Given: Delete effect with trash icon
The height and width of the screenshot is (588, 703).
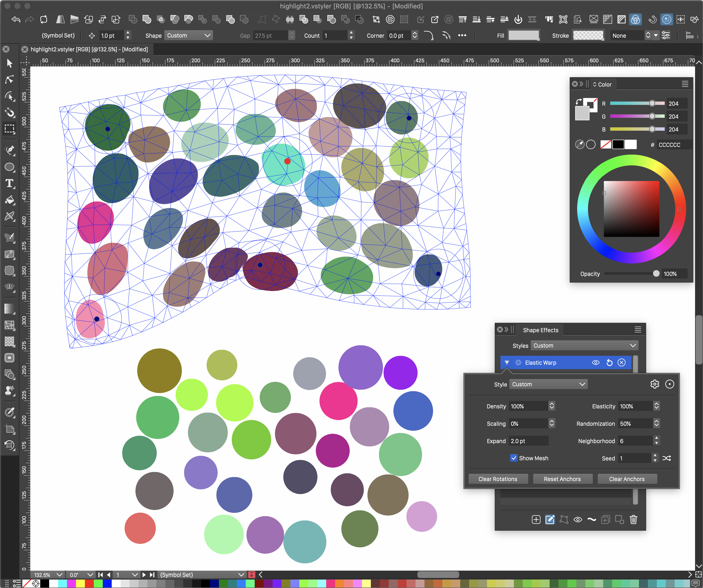Looking at the screenshot, I should pyautogui.click(x=633, y=519).
